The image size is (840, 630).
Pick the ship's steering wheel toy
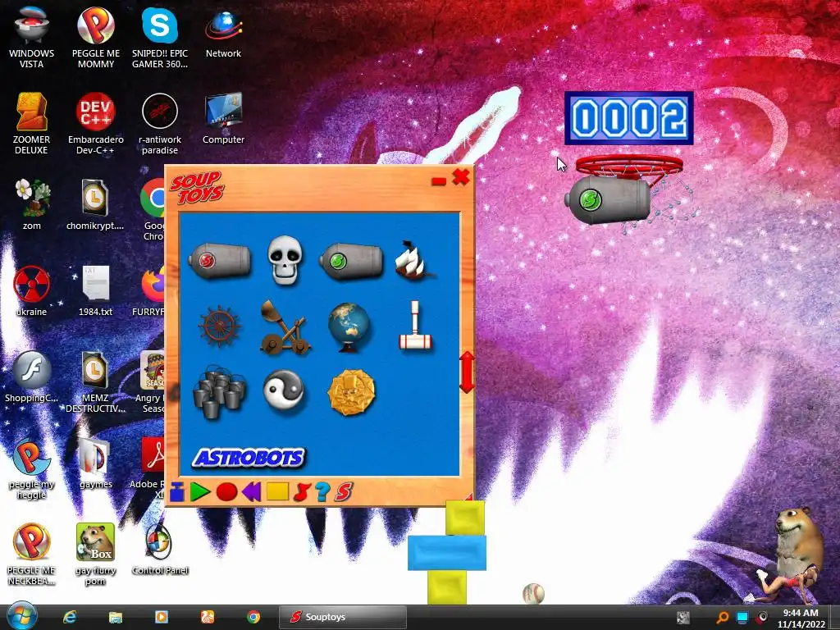click(x=219, y=326)
